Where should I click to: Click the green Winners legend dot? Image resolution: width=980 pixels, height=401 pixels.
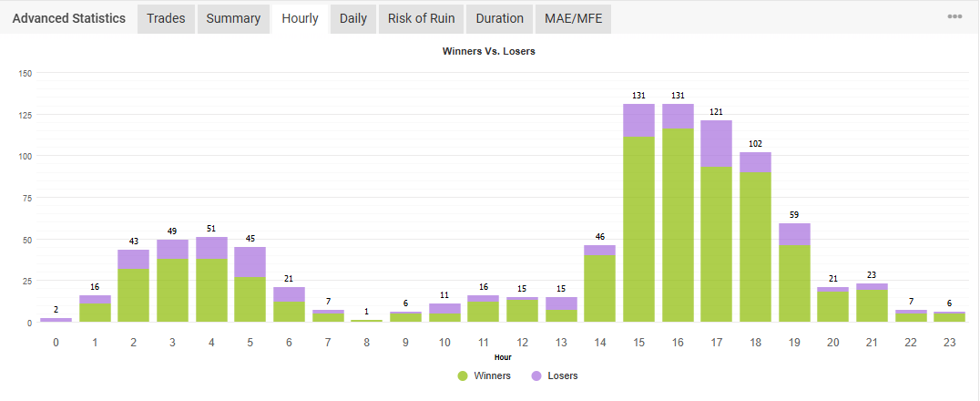pyautogui.click(x=463, y=376)
